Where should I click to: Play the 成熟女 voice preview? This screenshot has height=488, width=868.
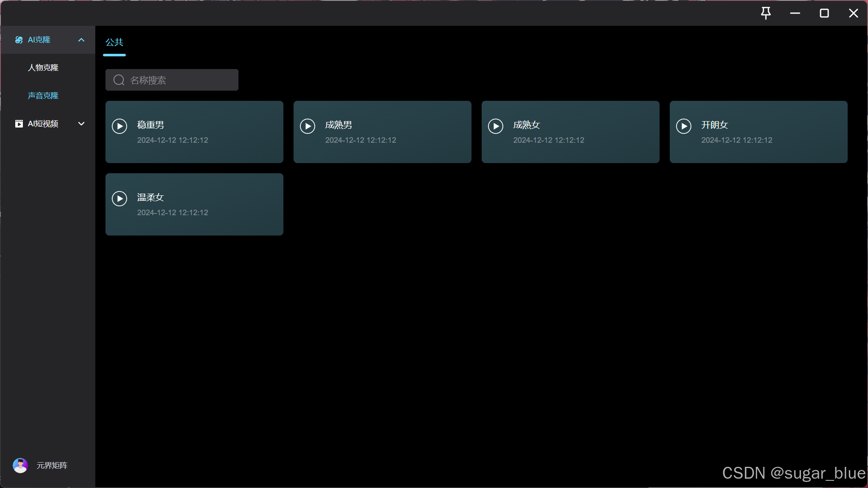(496, 126)
